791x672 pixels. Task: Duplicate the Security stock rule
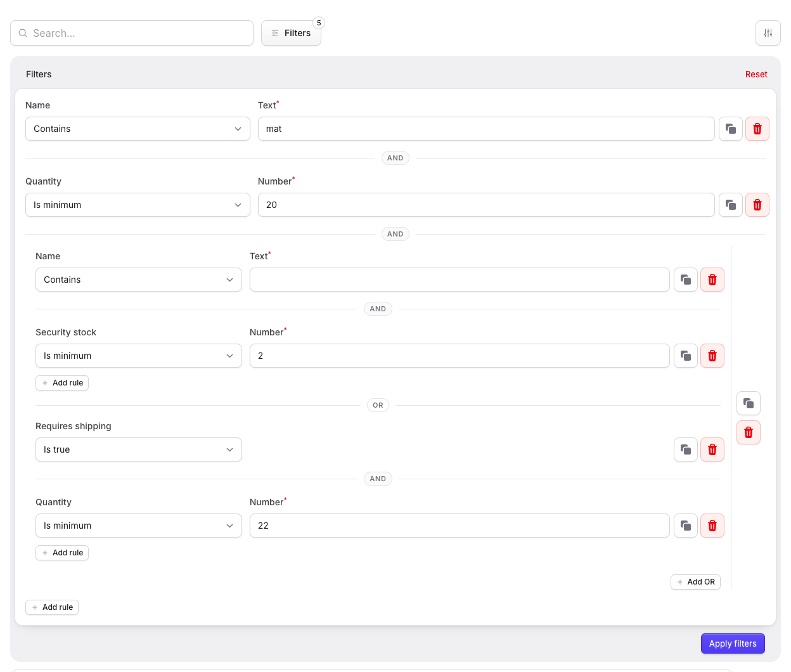686,356
